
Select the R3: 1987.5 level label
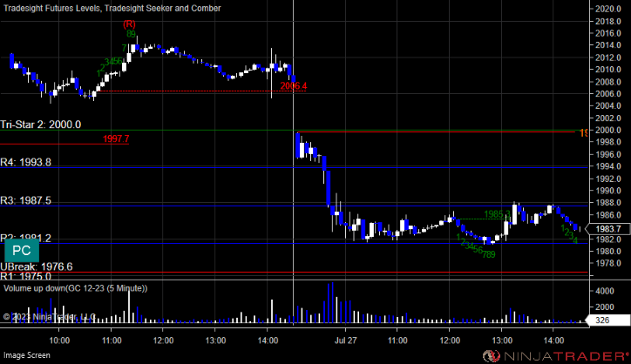26,200
